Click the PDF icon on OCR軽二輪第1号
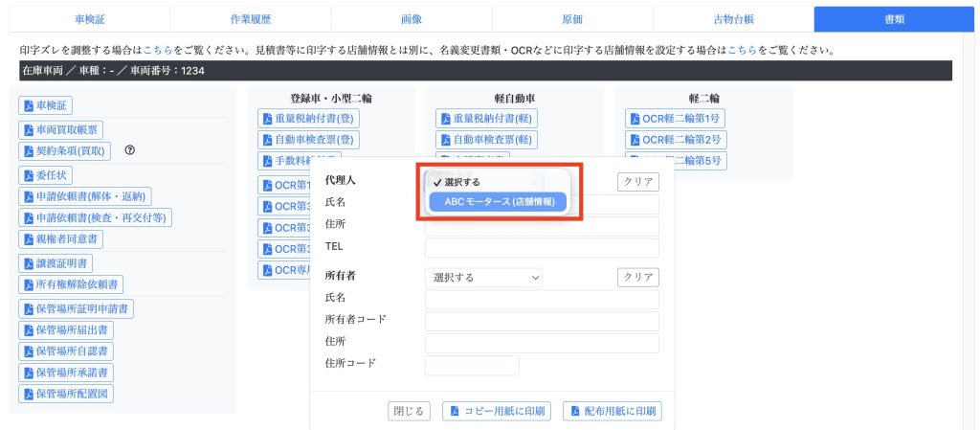Viewport: 980px width, 430px height. pyautogui.click(x=634, y=118)
